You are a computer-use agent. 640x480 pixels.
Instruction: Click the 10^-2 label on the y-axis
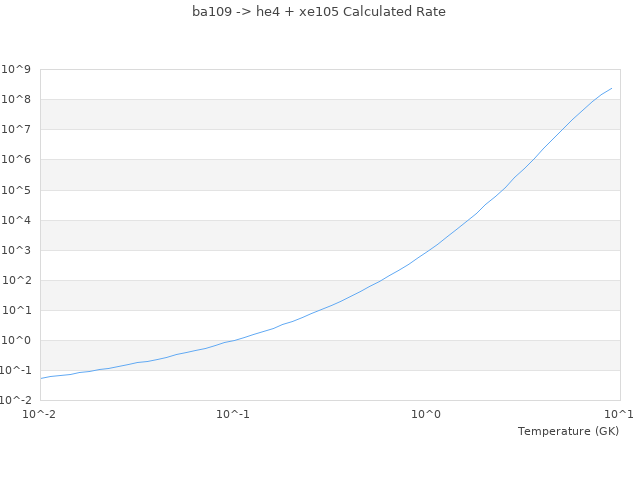(x=16, y=400)
